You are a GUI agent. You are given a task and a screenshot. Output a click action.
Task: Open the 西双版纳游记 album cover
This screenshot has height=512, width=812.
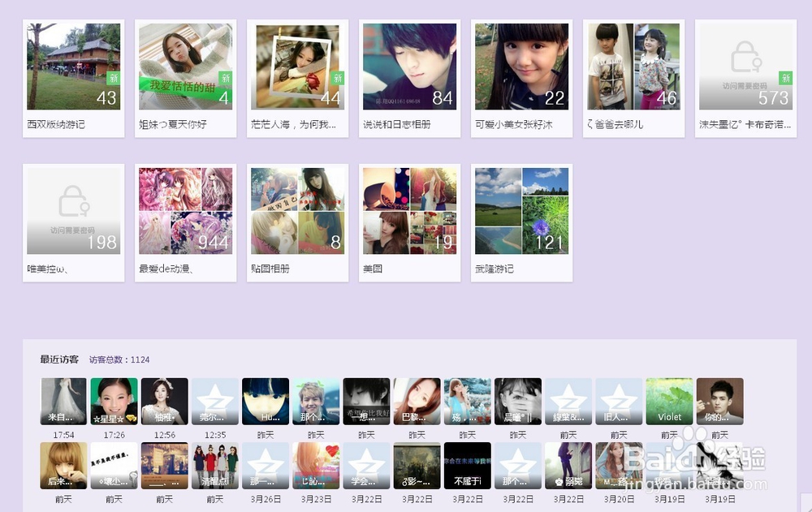click(74, 67)
